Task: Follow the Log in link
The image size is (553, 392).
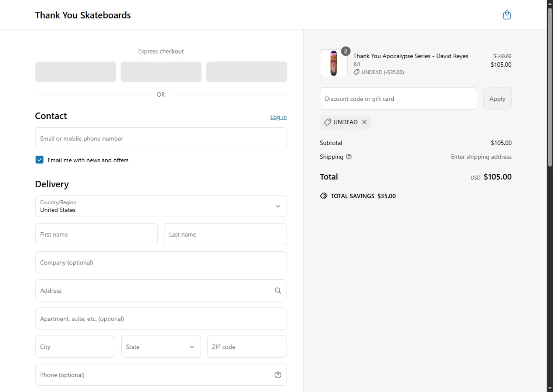Action: click(278, 117)
